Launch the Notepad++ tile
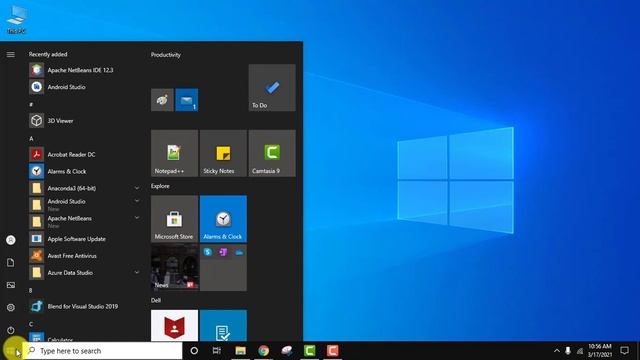Image resolution: width=640 pixels, height=360 pixels. click(x=174, y=153)
